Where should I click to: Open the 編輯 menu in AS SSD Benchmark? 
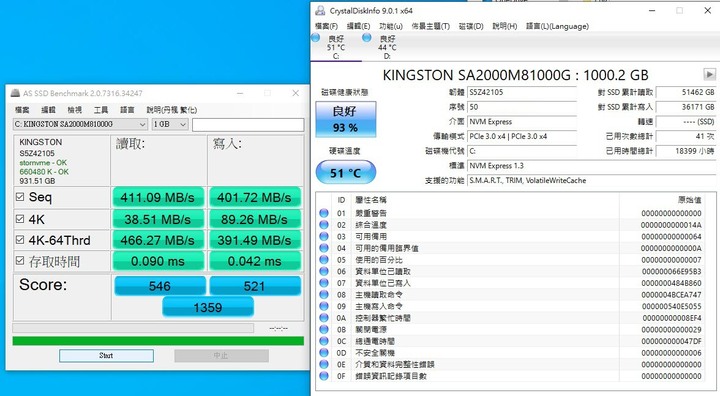(x=48, y=110)
